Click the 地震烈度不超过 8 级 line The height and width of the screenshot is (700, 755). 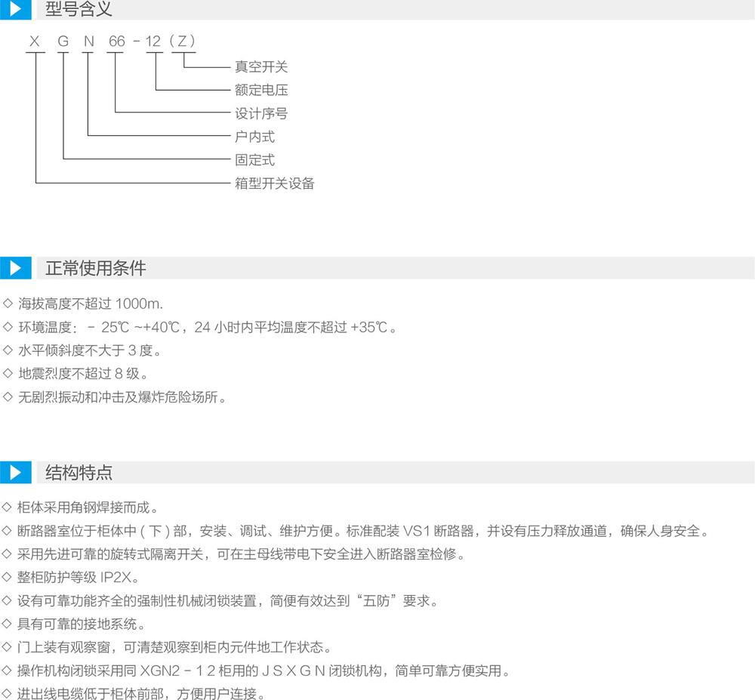pos(82,374)
